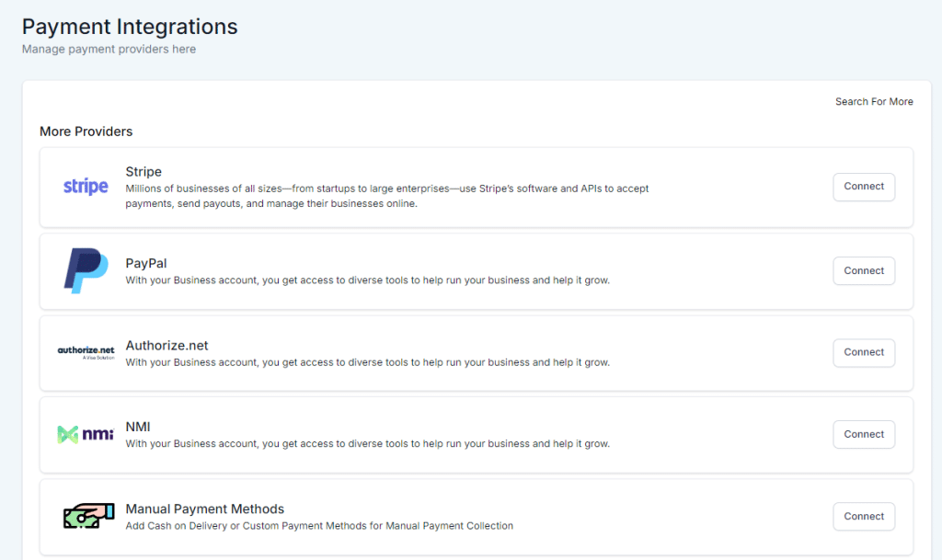Click 'Add Cash on Delivery' description text

(x=319, y=526)
